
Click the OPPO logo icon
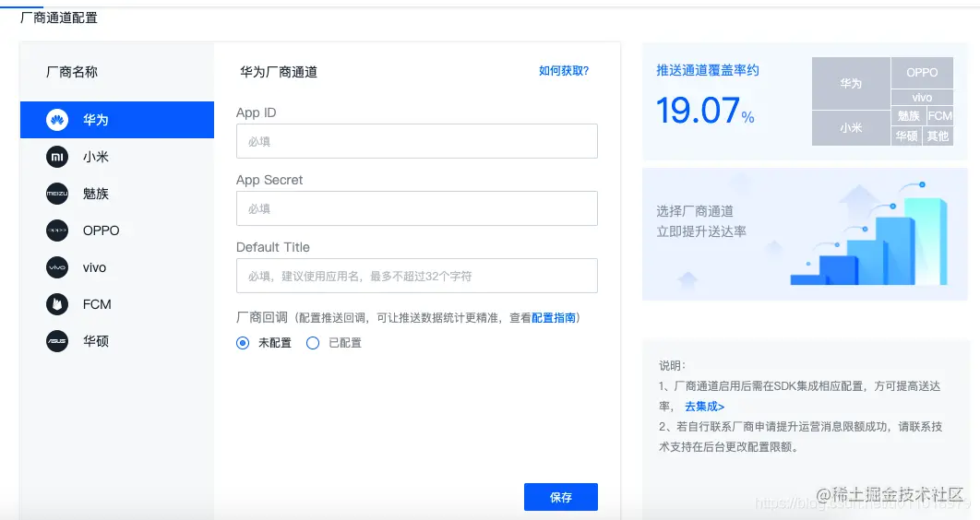pos(57,230)
